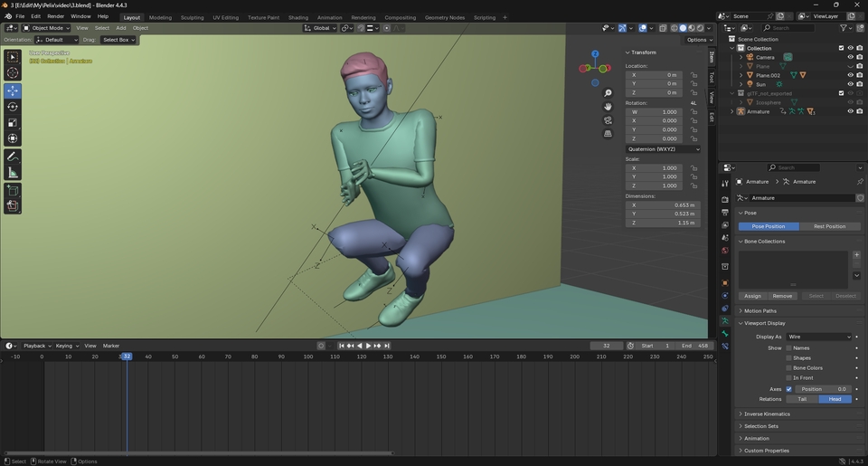Click the Annotate pencil tool
Image resolution: width=868 pixels, height=466 pixels.
coord(13,157)
